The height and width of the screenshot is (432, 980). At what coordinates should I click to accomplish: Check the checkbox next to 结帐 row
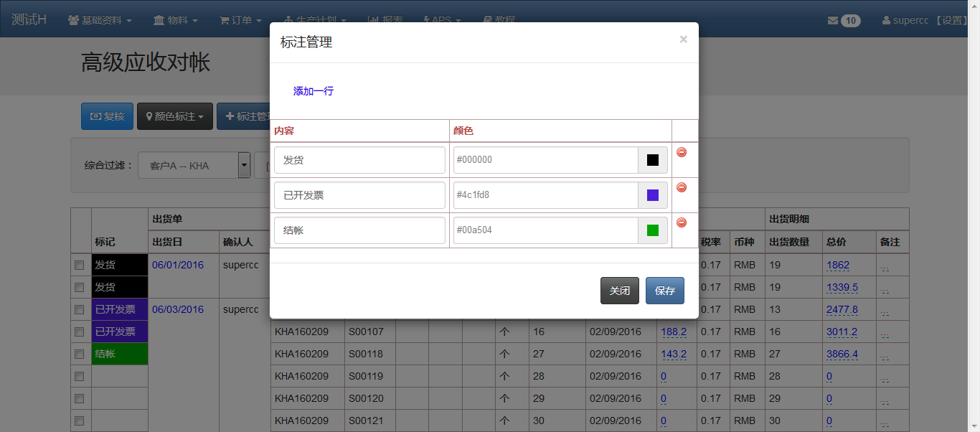(80, 354)
